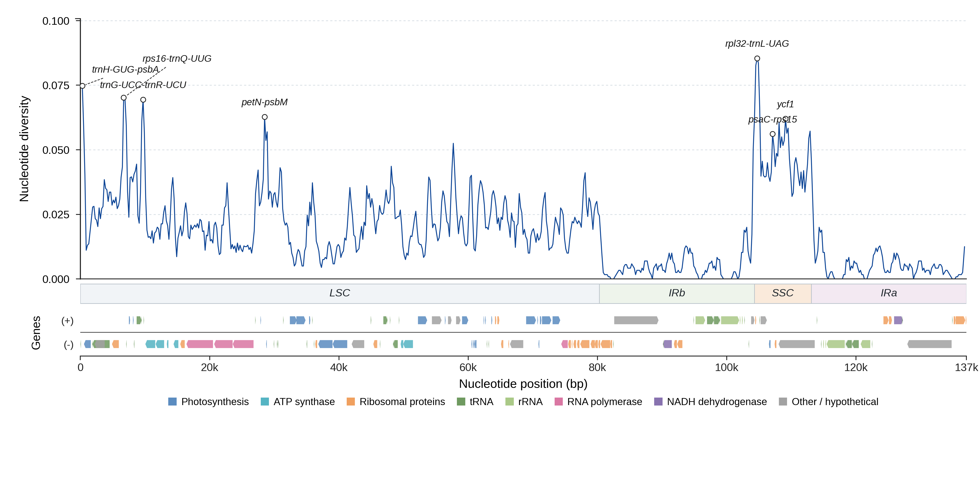Screen dimensions: 980x477
Task: Click the ATP synthase legend text
Action: tap(304, 402)
